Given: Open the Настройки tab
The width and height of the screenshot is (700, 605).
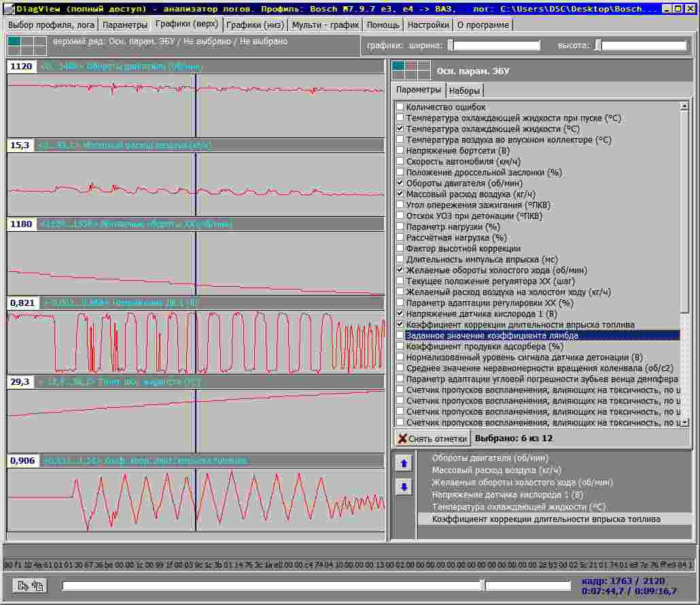Looking at the screenshot, I should click(428, 24).
